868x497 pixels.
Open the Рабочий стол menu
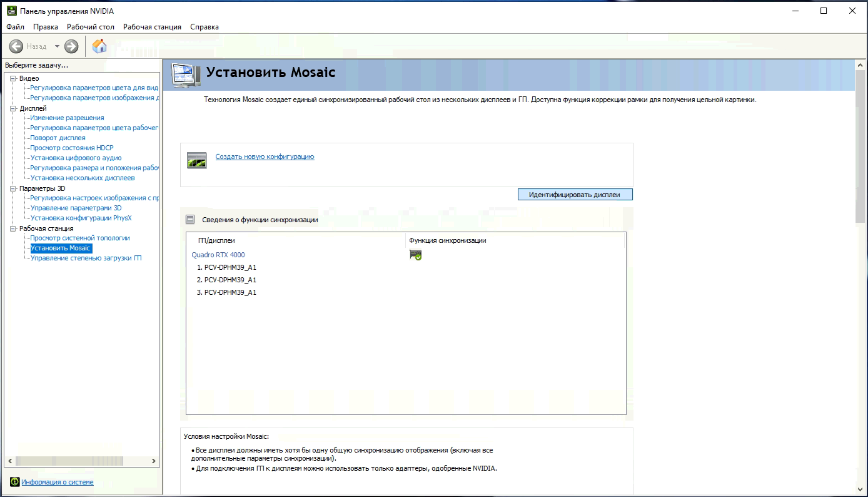[91, 27]
